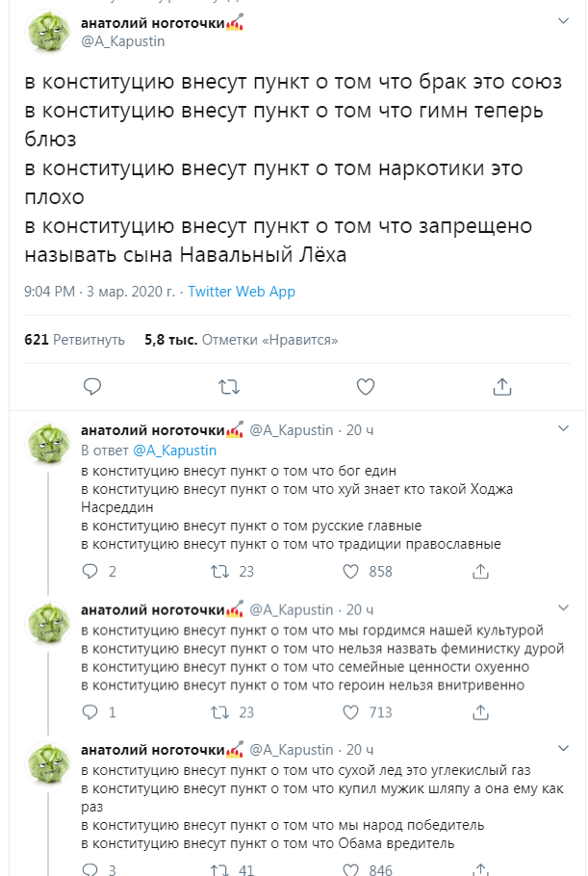Screen dimensions: 588x876
Task: Retweet the reply with 41 retweets
Action: [220, 870]
